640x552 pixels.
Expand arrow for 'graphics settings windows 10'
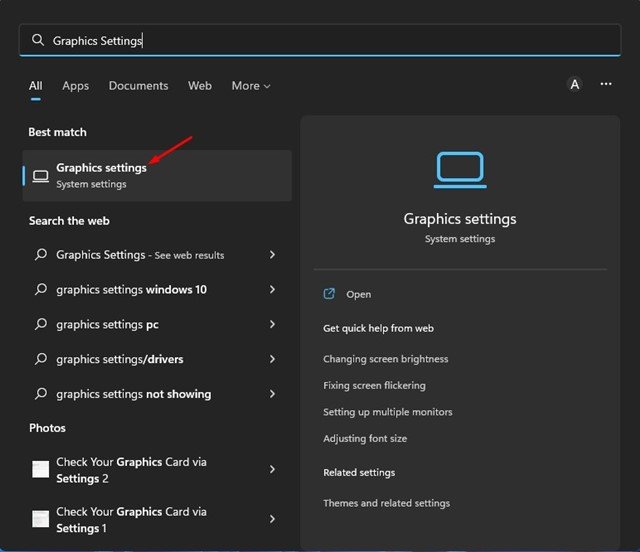272,290
